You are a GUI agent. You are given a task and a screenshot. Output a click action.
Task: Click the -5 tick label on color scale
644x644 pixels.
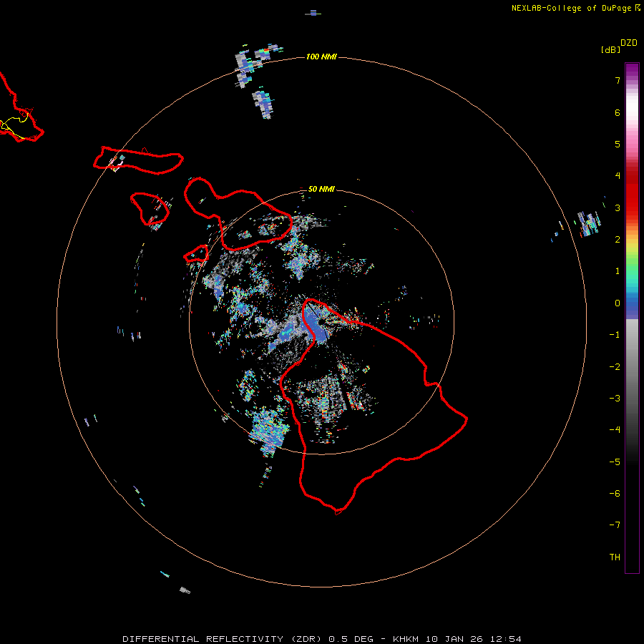tap(615, 462)
